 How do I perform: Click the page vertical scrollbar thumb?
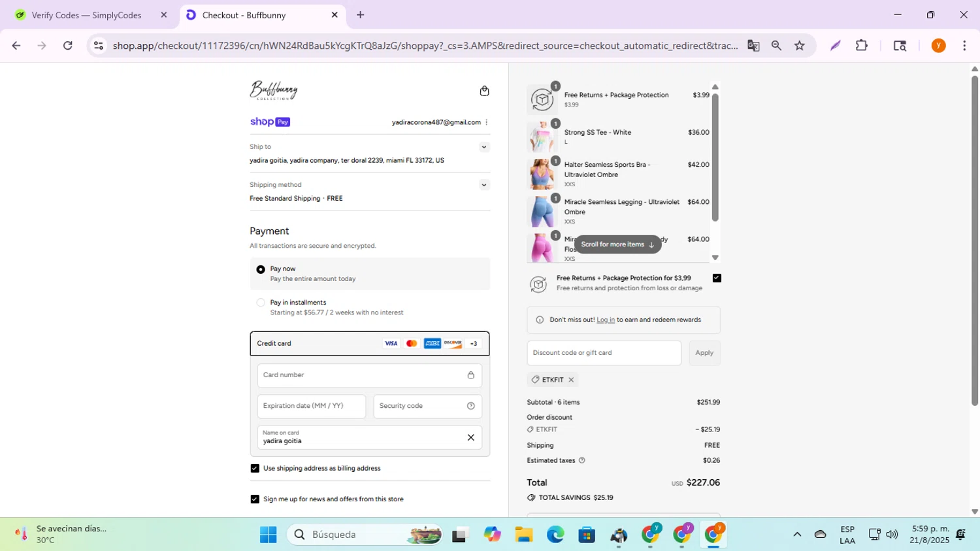[974, 241]
